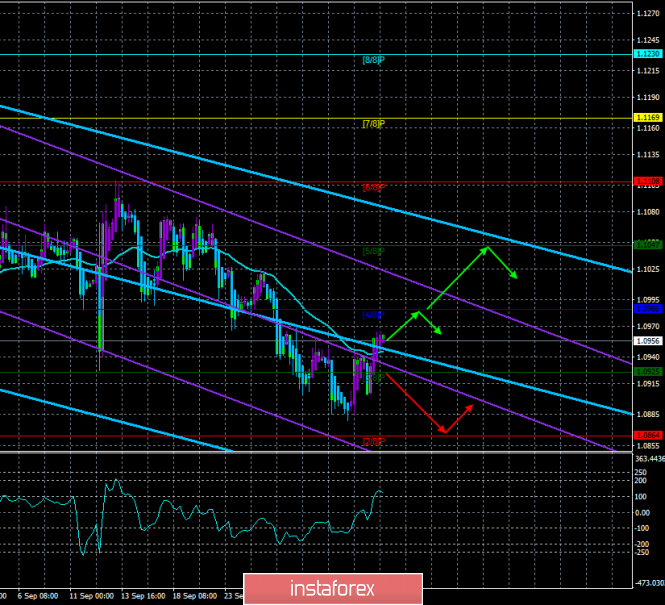The height and width of the screenshot is (605, 665).
Task: Pick the 1.0864 red price tag
Action: (x=647, y=435)
